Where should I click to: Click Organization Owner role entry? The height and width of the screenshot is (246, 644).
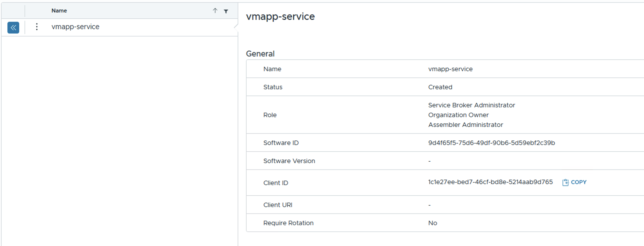click(458, 115)
